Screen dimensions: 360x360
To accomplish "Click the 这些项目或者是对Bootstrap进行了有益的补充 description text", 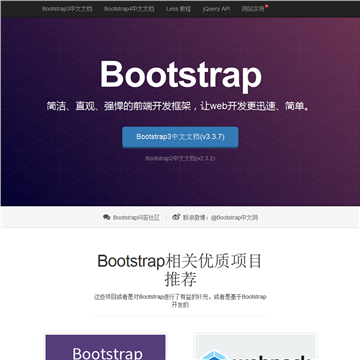I will (180, 300).
